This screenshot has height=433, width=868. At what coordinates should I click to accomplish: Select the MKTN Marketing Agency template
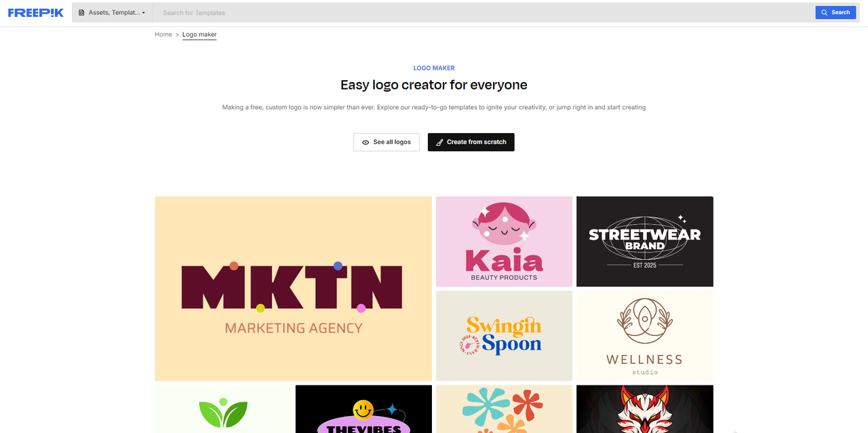tap(293, 288)
